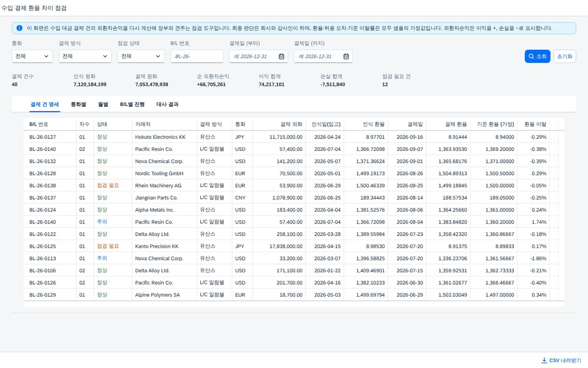Focus the B/L 번호 input field
The height and width of the screenshot is (368, 588).
click(197, 56)
